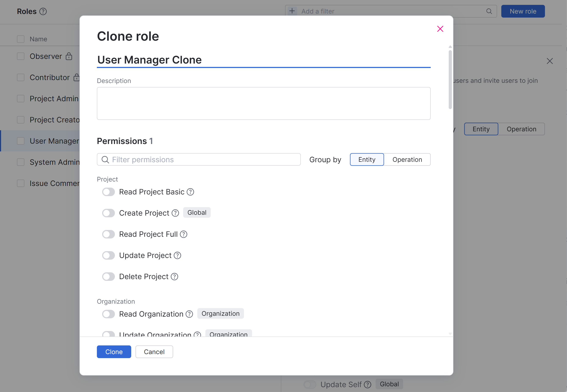Click the lock icon beside Contributor role

click(x=77, y=77)
